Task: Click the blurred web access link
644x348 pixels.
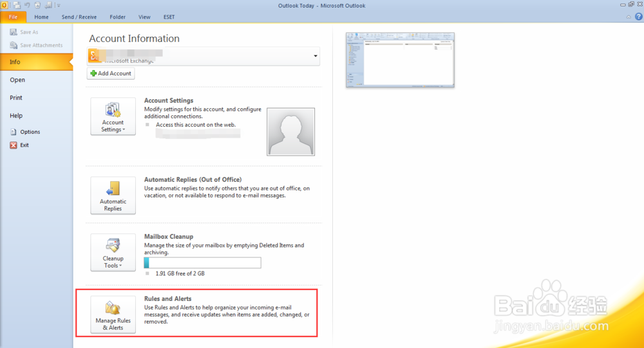Action: (198, 133)
